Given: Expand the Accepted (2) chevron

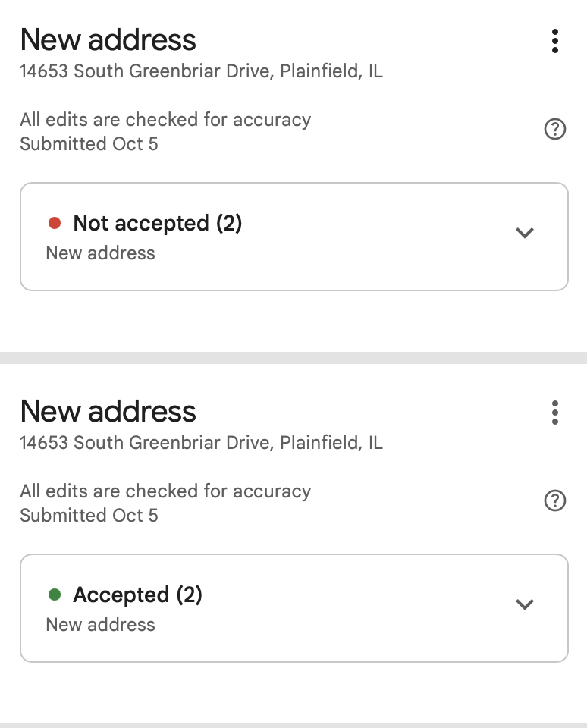Looking at the screenshot, I should (x=524, y=604).
